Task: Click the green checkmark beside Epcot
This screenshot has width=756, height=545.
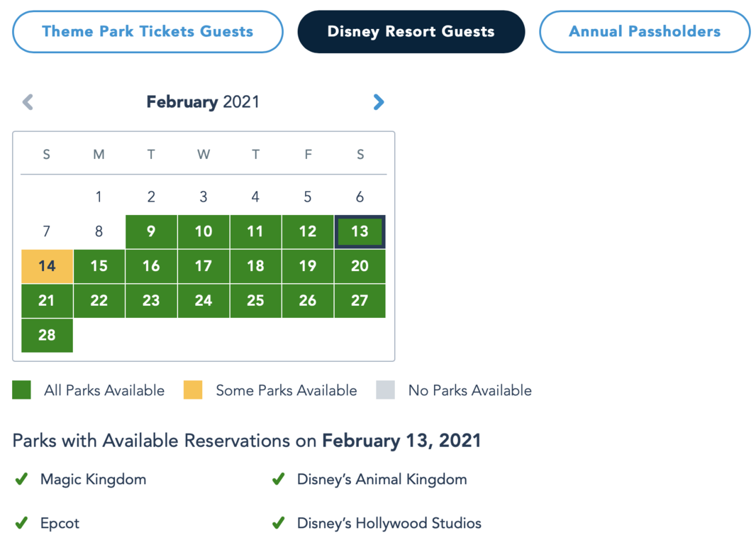Action: point(21,524)
